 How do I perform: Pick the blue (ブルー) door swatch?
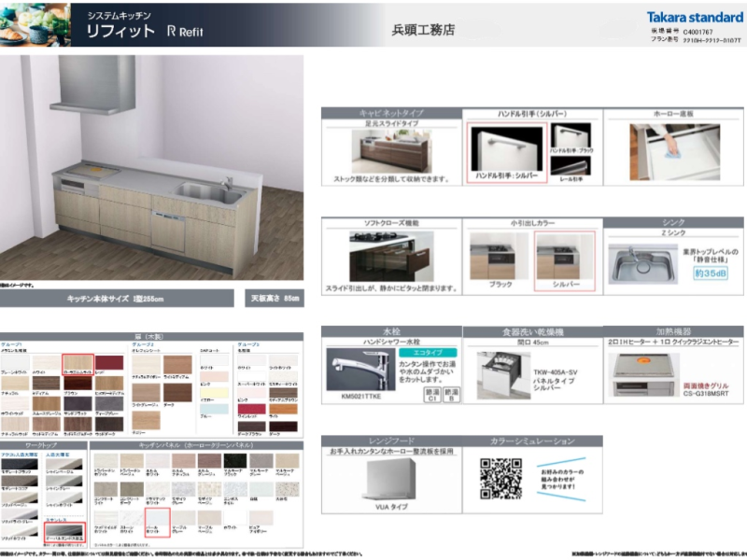tap(214, 411)
